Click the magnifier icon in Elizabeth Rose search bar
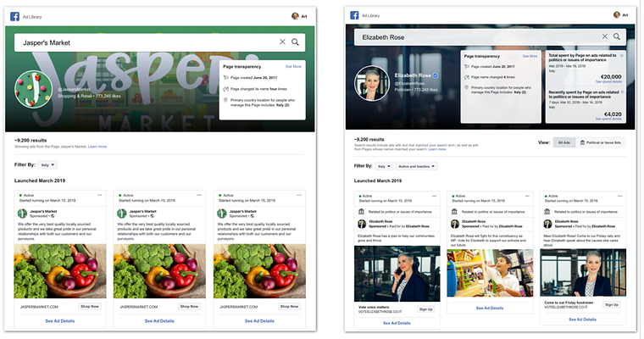The height and width of the screenshot is (339, 644). [x=617, y=36]
